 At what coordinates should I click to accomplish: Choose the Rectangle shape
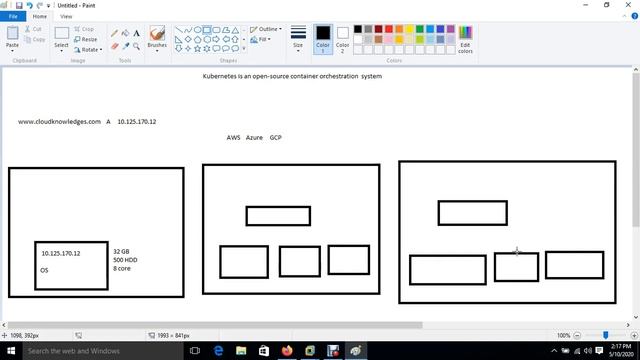[207, 30]
